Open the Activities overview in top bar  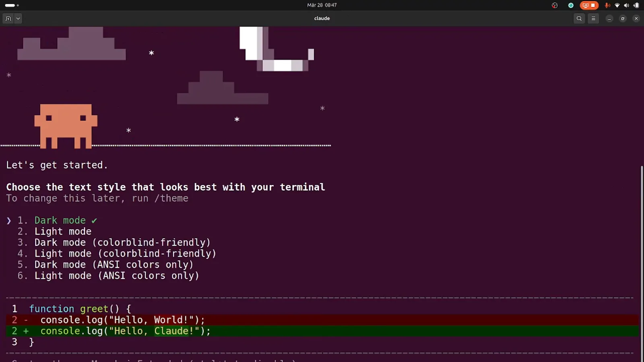12,5
